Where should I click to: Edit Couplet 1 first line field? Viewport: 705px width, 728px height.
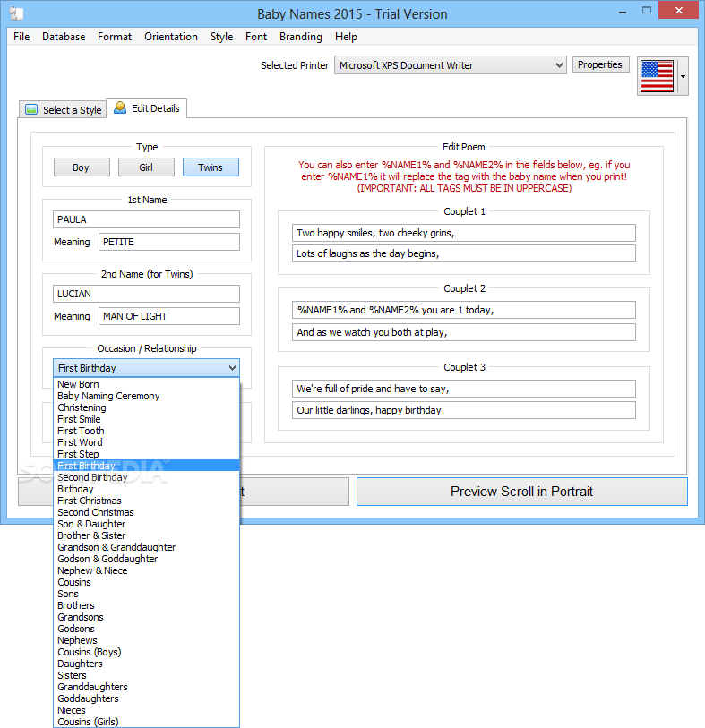tap(463, 233)
